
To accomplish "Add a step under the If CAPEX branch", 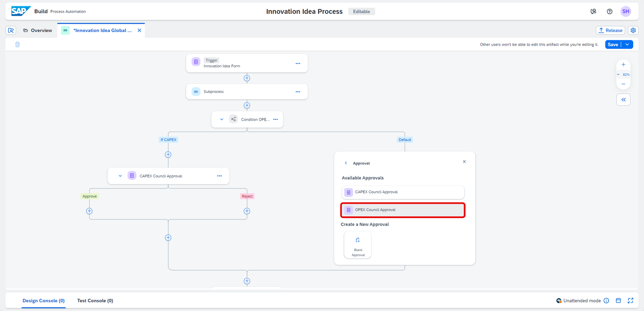I will click(x=168, y=155).
